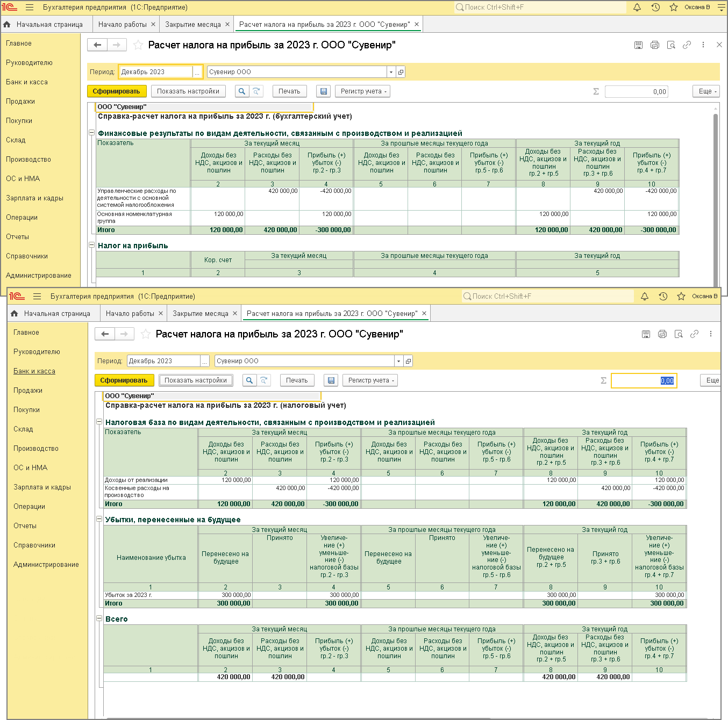Open Регистр учета dropdown in lower window
Image resolution: width=728 pixels, height=720 pixels.
click(371, 380)
